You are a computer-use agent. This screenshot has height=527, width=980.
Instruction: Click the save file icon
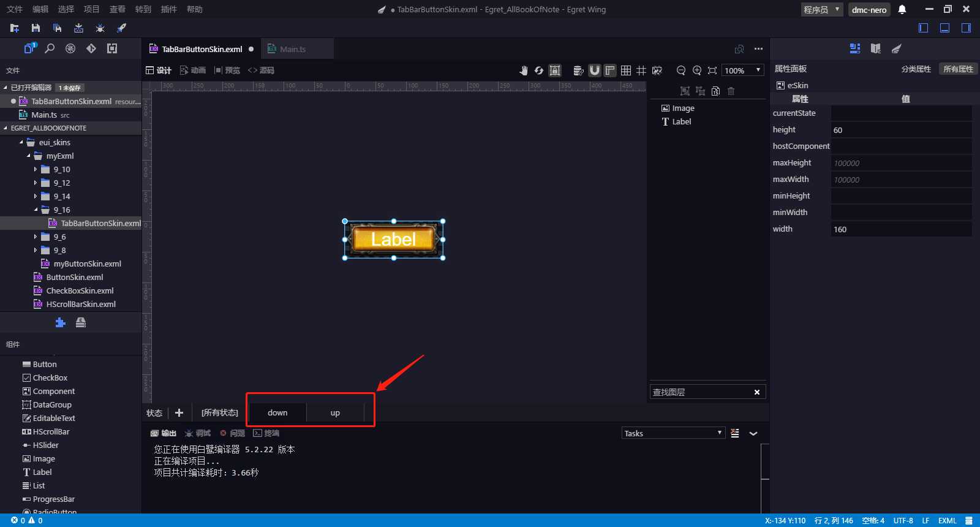pos(36,28)
